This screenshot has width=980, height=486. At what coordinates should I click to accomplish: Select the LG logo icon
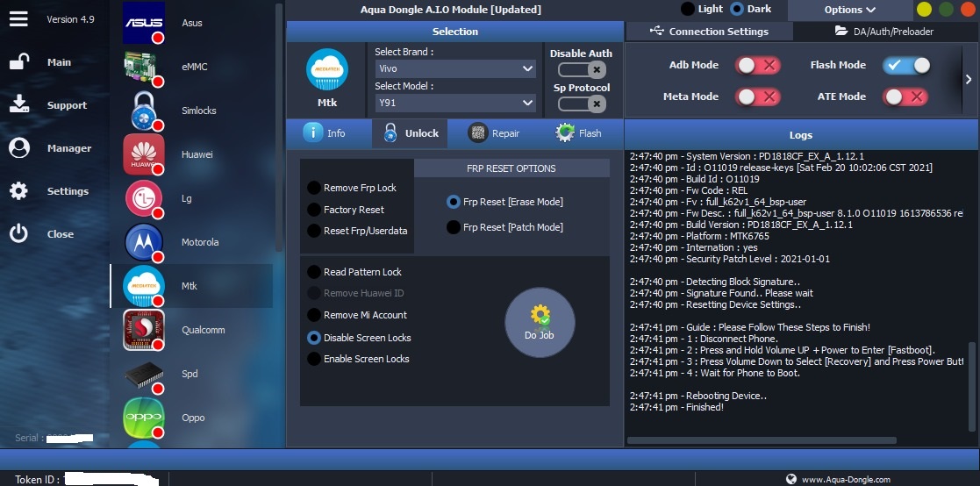(x=144, y=198)
